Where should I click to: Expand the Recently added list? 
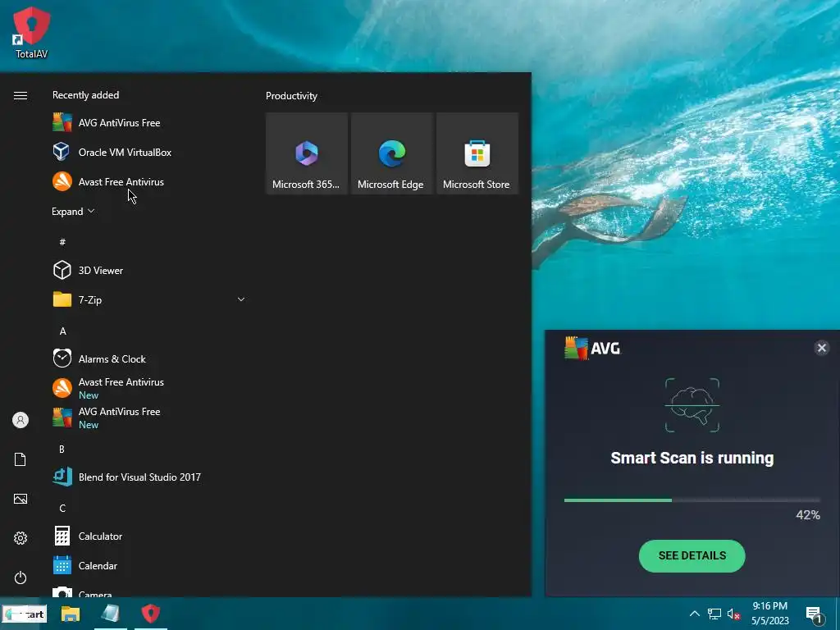[x=73, y=211]
